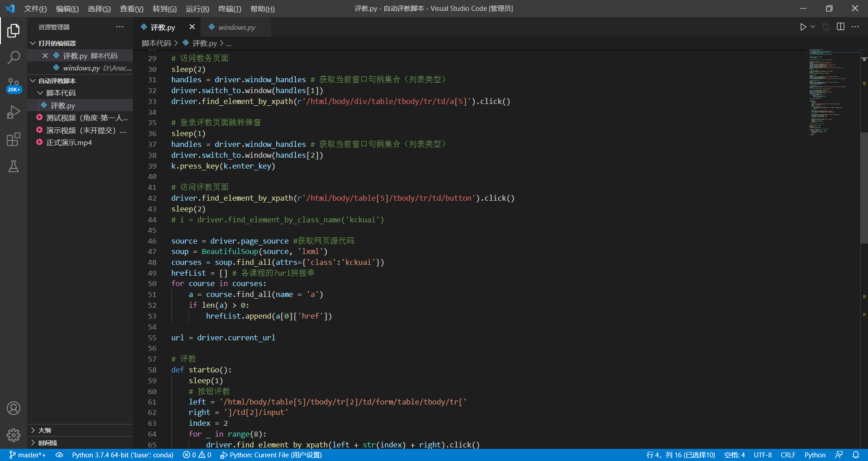Image resolution: width=868 pixels, height=461 pixels.
Task: Click the hrefList = [] code line
Action: pos(242,273)
